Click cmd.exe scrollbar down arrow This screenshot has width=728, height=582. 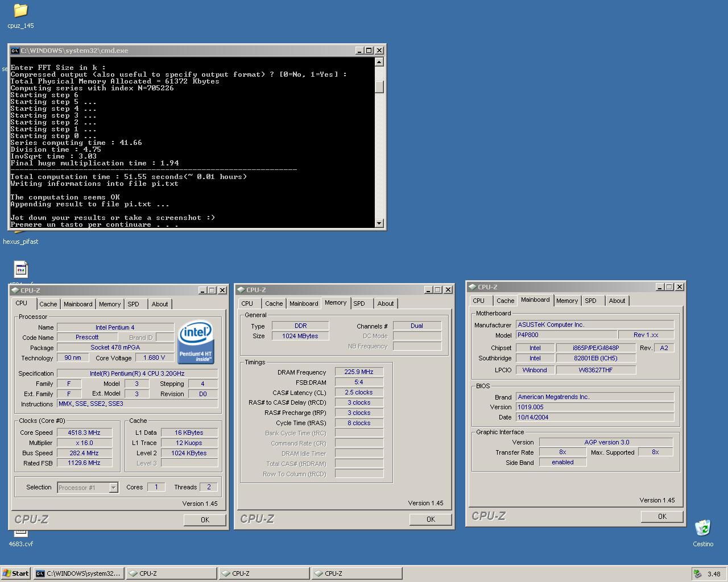click(379, 223)
